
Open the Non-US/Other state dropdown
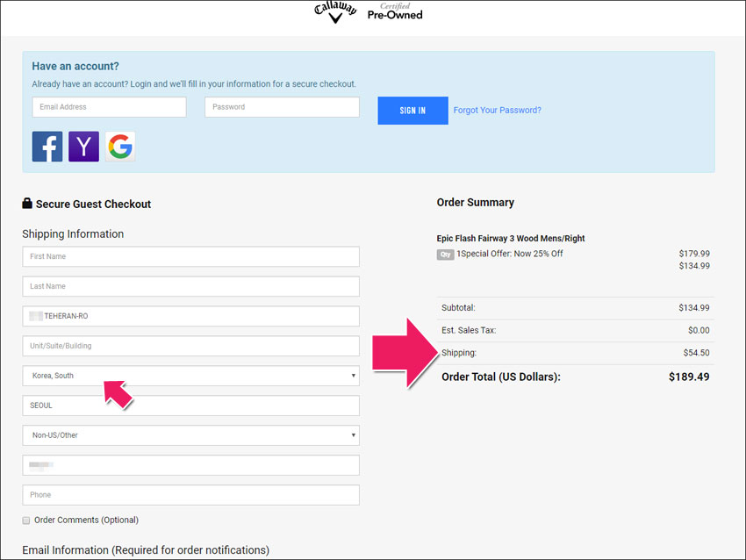point(190,435)
